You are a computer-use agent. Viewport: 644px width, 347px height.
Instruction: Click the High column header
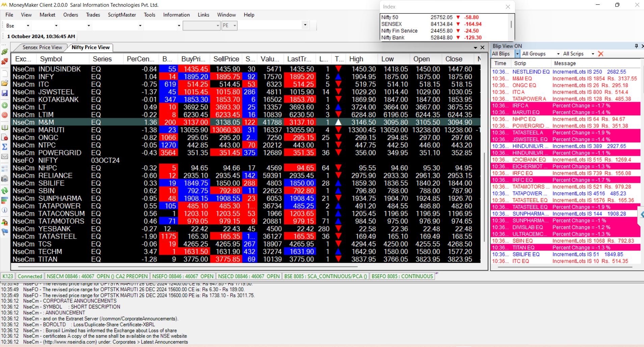[x=361, y=59]
